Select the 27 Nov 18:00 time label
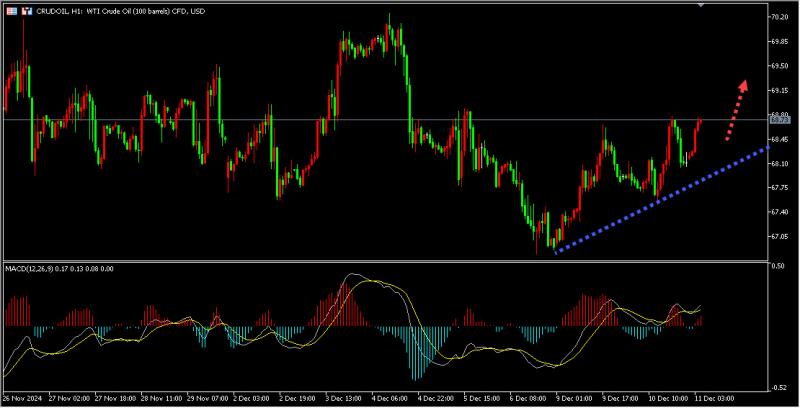Viewport: 800px width, 408px height. coord(115,398)
